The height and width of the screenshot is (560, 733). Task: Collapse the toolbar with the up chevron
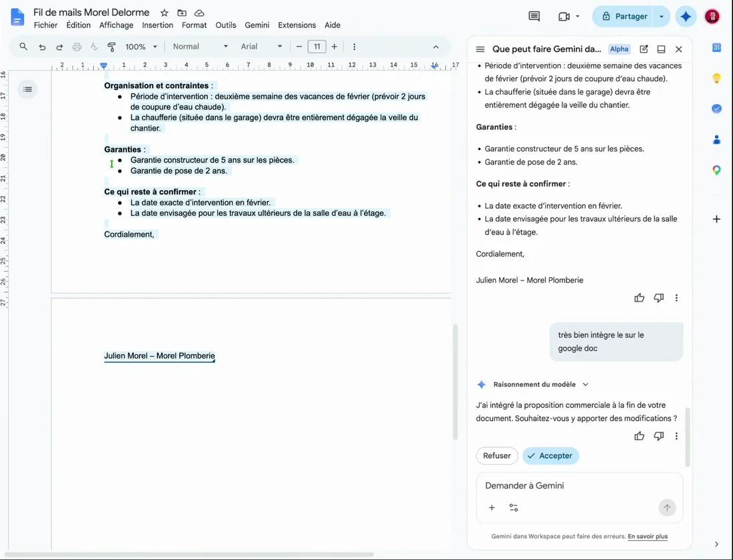click(x=436, y=47)
